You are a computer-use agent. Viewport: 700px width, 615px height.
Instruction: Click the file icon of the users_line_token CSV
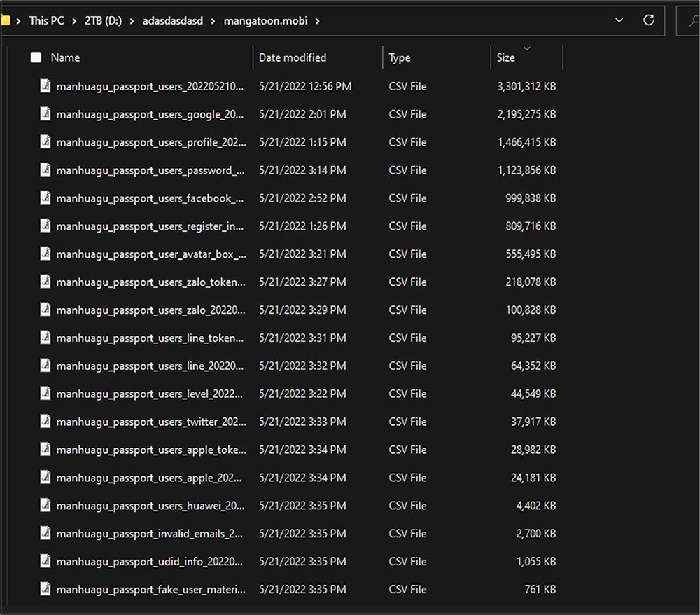point(45,337)
